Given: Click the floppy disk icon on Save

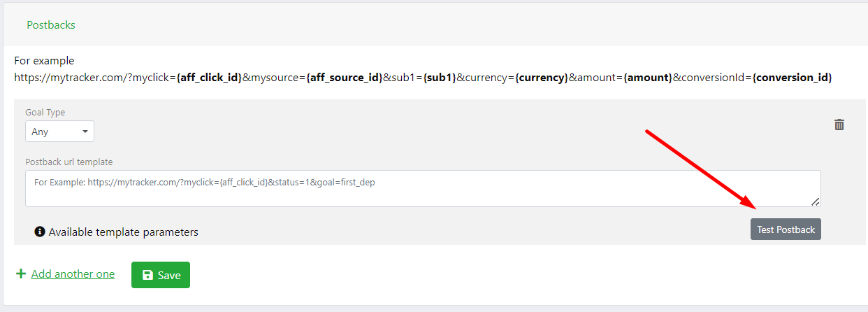Looking at the screenshot, I should click(x=147, y=275).
